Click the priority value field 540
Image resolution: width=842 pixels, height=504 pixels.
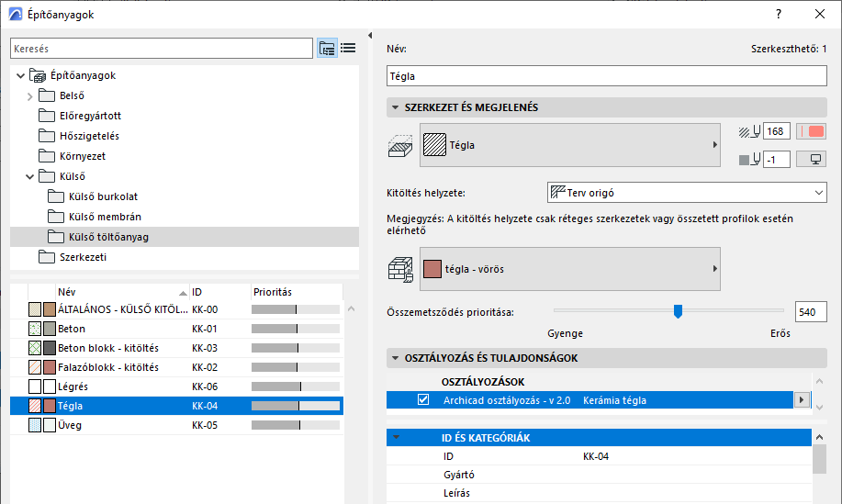pyautogui.click(x=811, y=312)
